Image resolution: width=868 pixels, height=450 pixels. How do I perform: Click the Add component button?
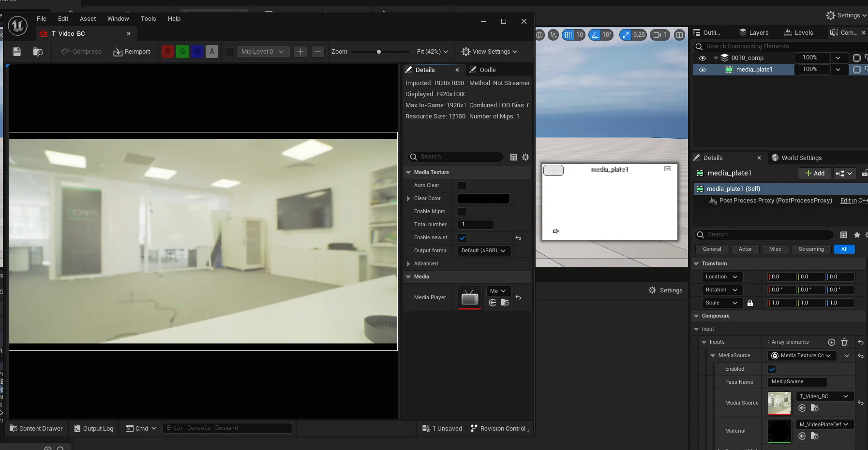(815, 174)
